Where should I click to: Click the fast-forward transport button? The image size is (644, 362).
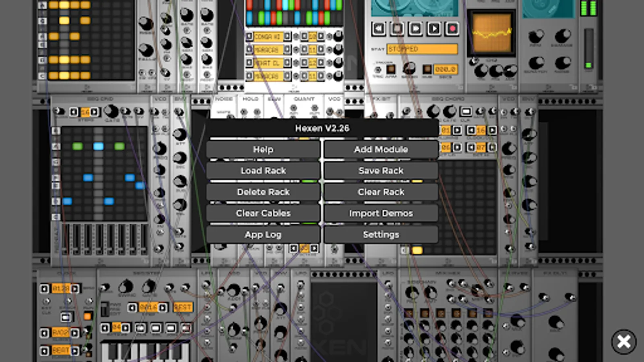415,29
